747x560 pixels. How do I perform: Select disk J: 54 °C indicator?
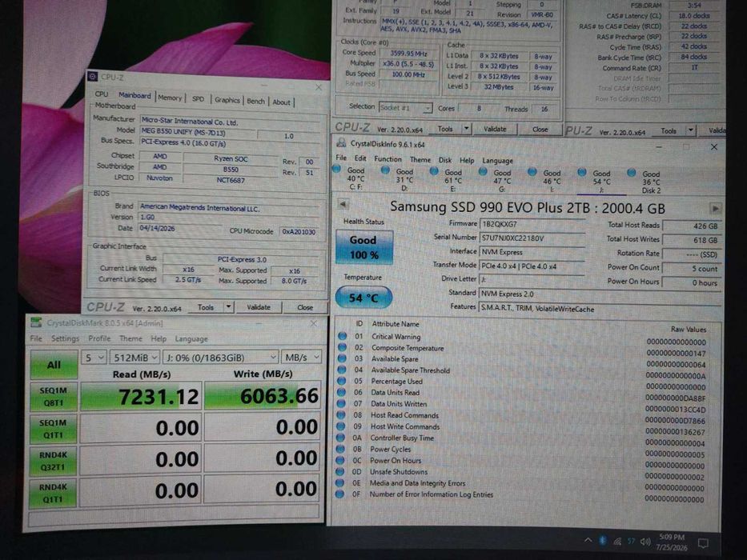click(581, 172)
